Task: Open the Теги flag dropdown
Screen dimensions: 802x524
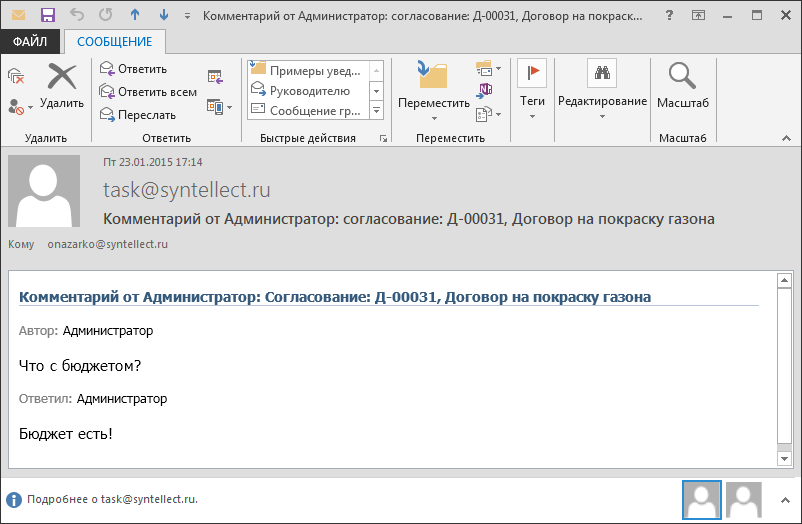Action: pos(532,102)
